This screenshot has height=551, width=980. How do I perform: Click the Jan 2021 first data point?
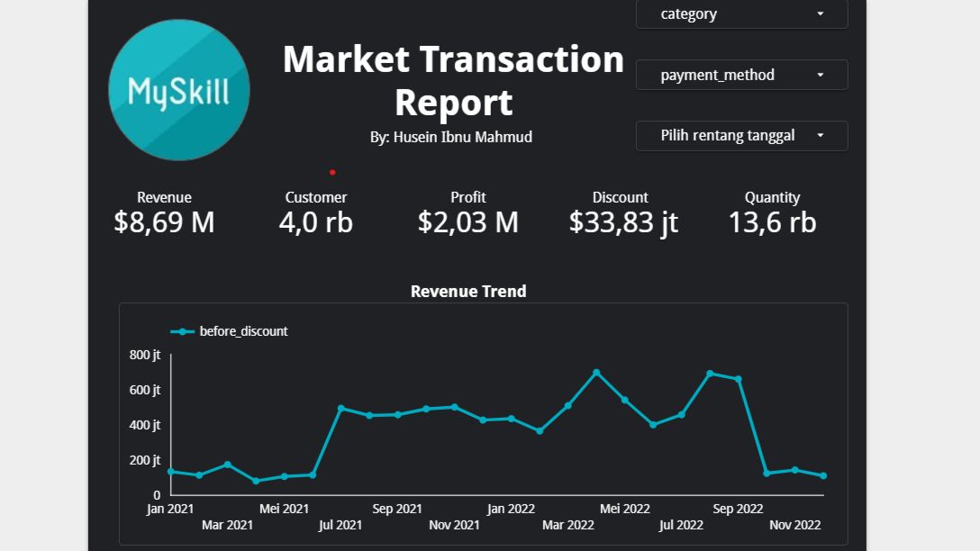tap(170, 472)
